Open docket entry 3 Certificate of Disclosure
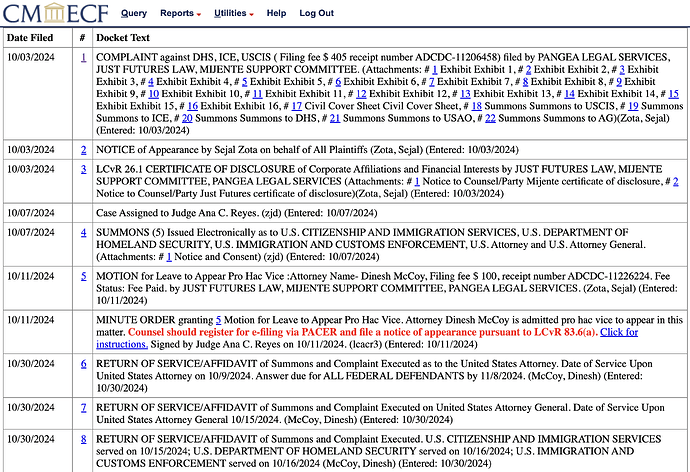This screenshot has height=472, width=690. point(84,169)
